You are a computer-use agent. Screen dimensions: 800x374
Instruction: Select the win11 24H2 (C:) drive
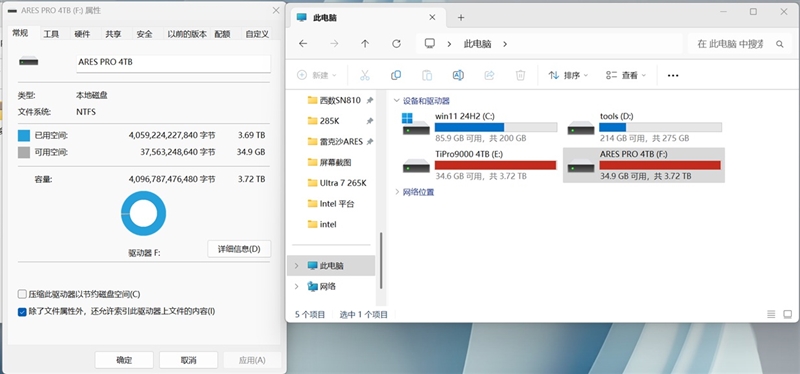(x=479, y=127)
